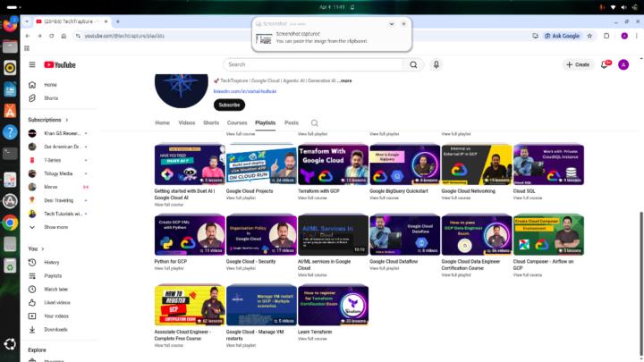Open Google Cloud Projects playlist title

250,191
